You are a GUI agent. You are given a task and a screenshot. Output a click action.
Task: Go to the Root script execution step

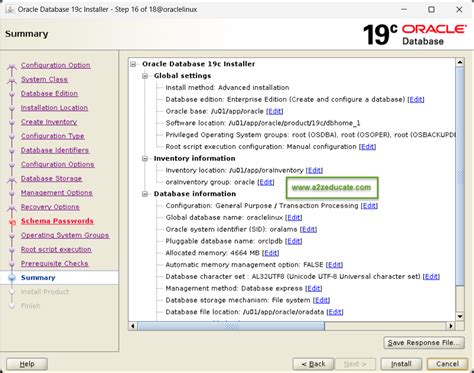coord(56,249)
